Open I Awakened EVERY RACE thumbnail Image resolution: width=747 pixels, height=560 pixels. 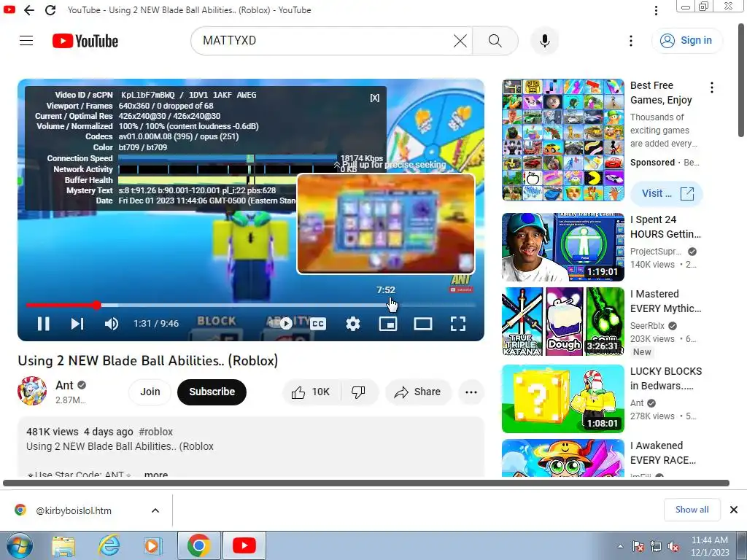(563, 458)
